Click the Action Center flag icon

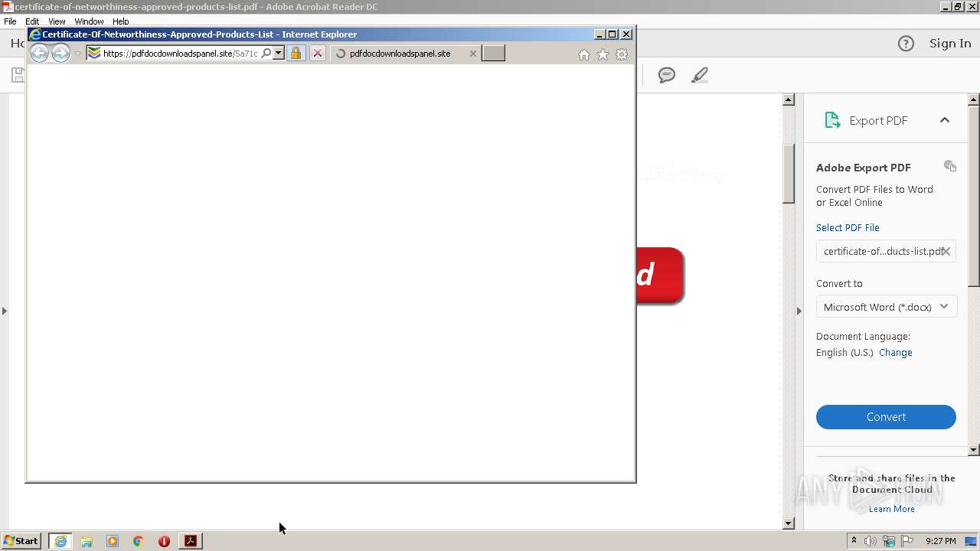coord(907,541)
